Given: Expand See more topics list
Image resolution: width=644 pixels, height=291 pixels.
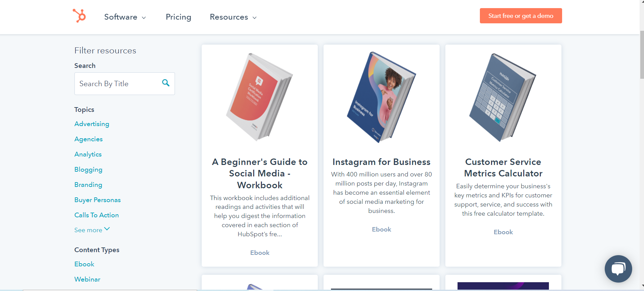Looking at the screenshot, I should 92,230.
